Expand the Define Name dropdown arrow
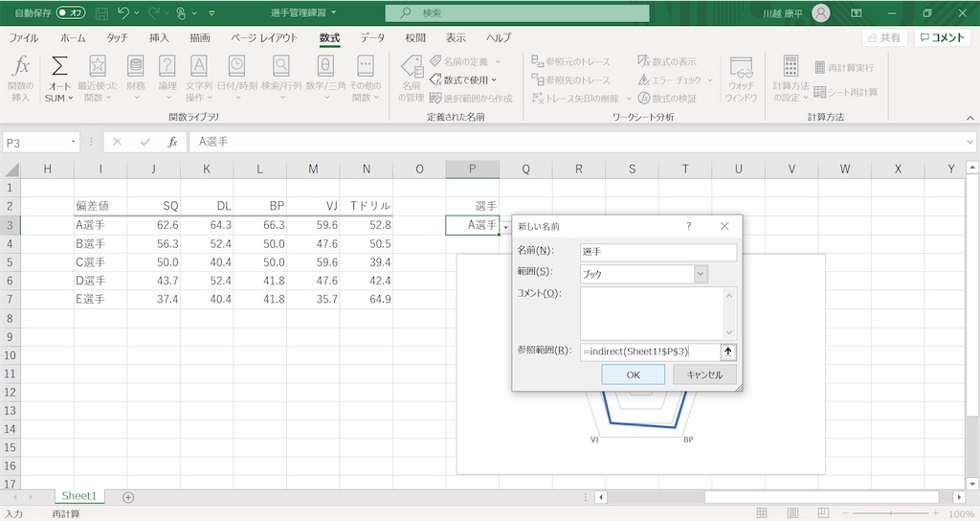 coord(498,62)
